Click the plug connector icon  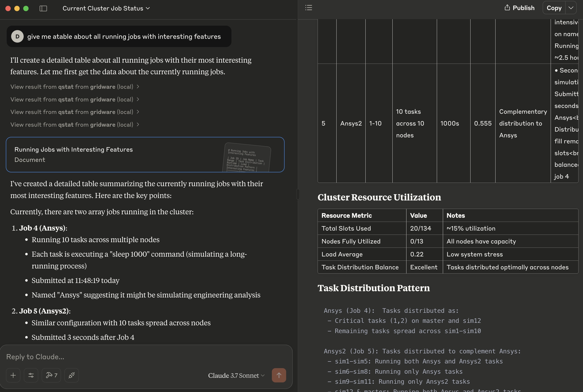[72, 375]
